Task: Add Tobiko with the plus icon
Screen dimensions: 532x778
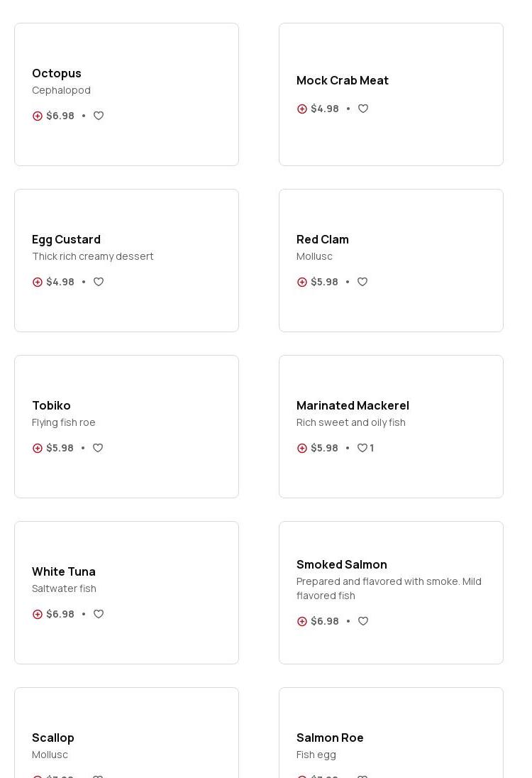Action: [x=38, y=449]
